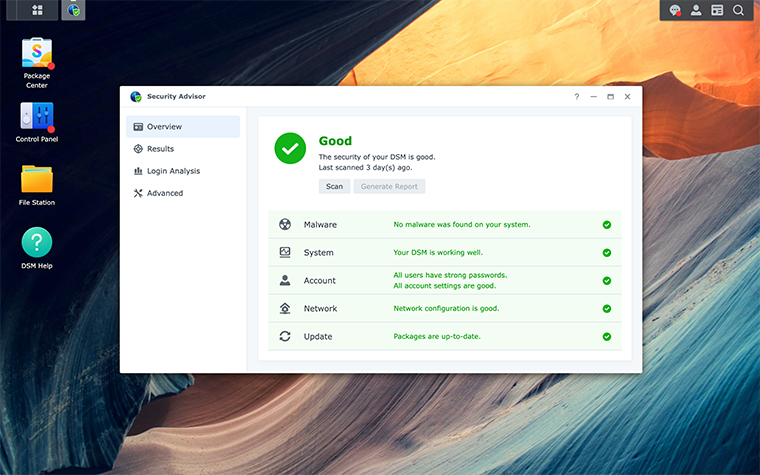Switch to the Overview tab
The image size is (760, 475).
(x=183, y=127)
